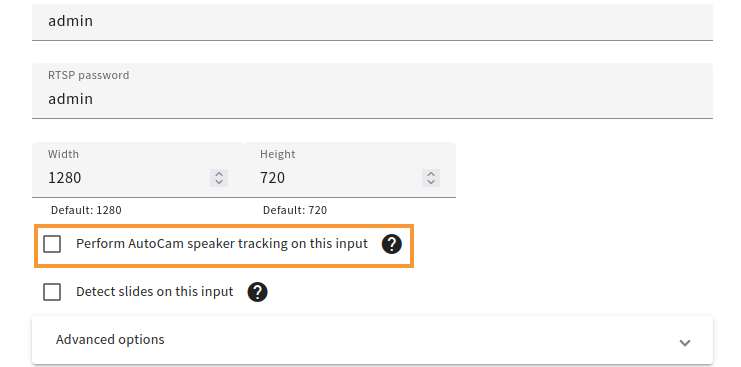Viewport: 741px width, 367px height.
Task: Decrease Height value with down arrow
Action: 431,182
